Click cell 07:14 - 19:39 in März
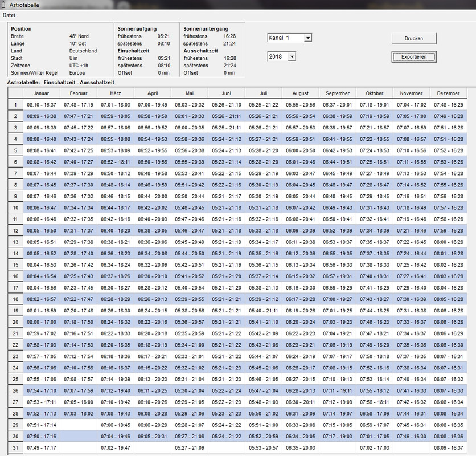The height and width of the screenshot is (456, 476). point(116,379)
